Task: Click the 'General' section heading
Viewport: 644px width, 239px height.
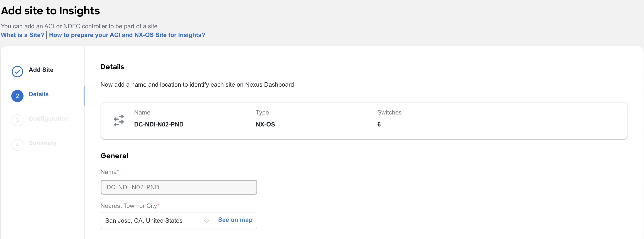Action: click(x=114, y=156)
